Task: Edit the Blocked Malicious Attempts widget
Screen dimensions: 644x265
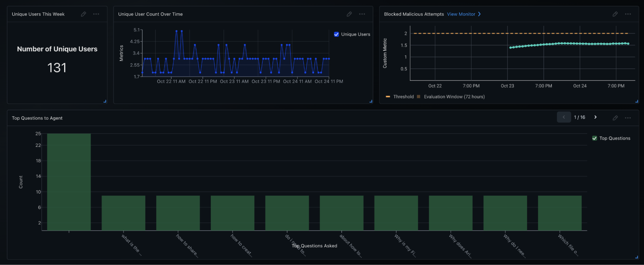Action: click(615, 14)
